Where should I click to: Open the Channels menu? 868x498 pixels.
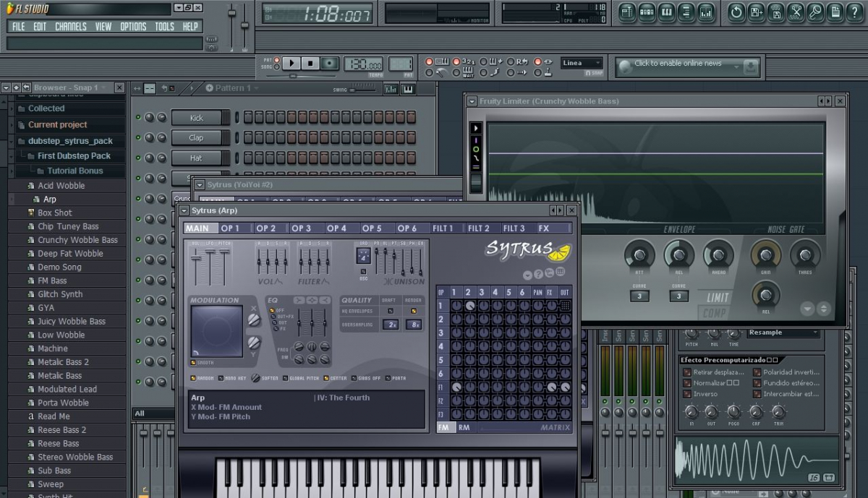[70, 27]
